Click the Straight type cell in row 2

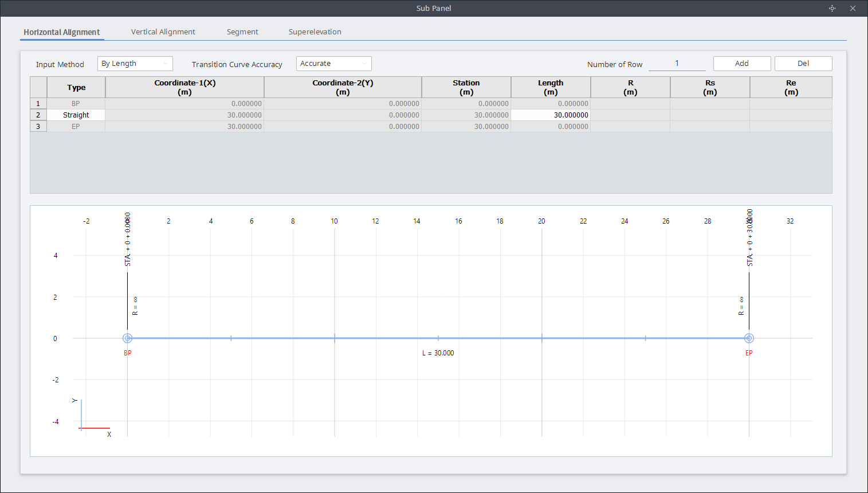coord(76,115)
